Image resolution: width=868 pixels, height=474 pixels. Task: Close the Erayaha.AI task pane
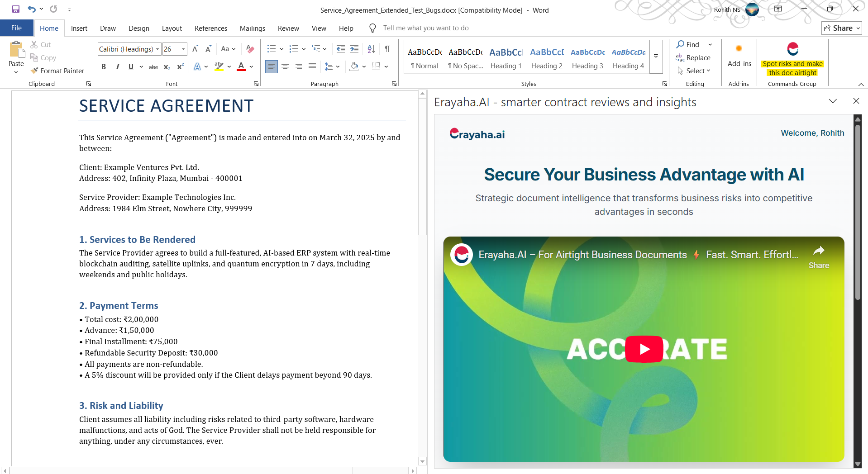point(856,101)
